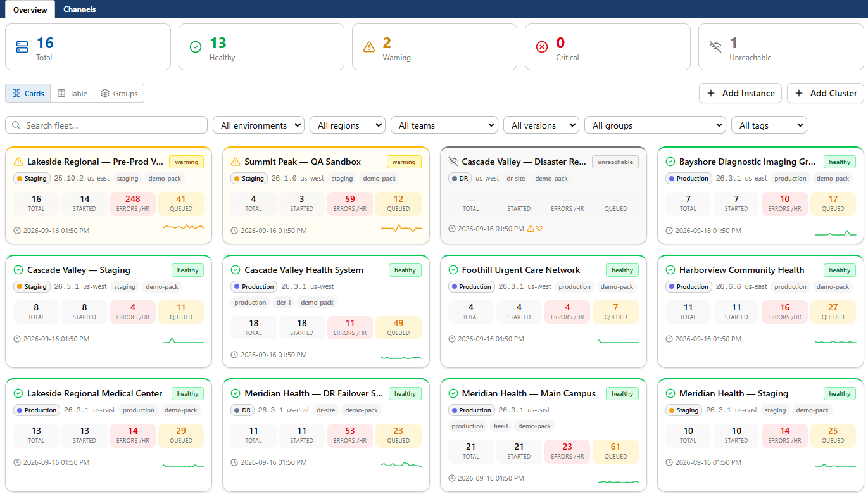Click healthy check icon on Bayshore Diagnostic Imaging card

coord(670,161)
